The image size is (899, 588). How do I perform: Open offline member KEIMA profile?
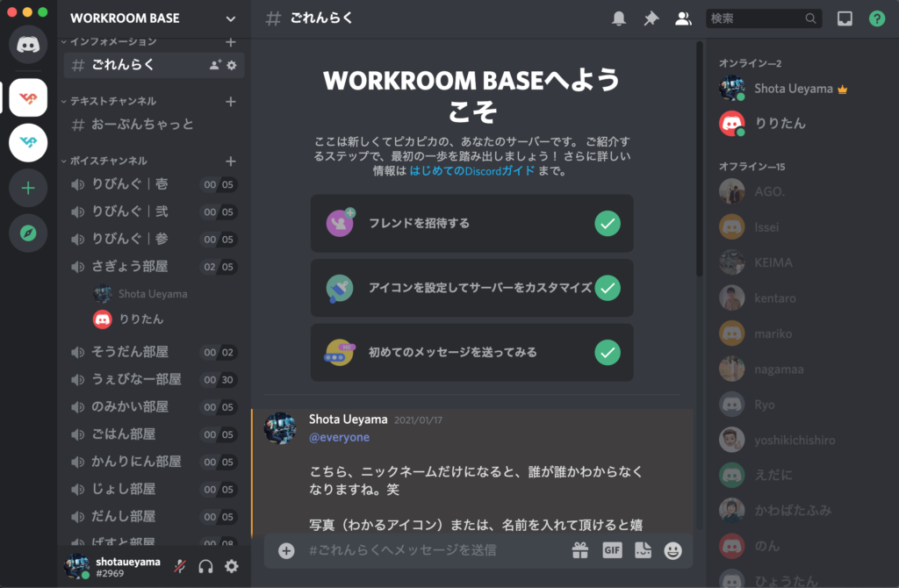[797, 263]
